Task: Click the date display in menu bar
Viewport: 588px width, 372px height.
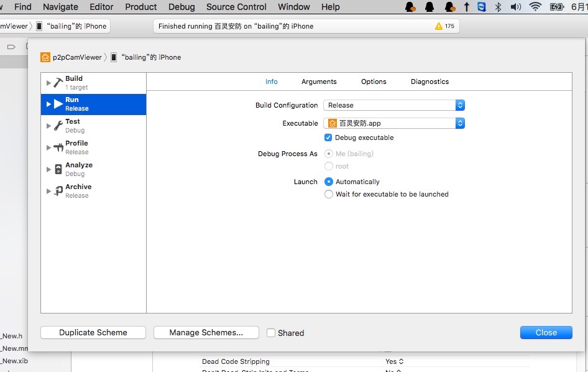Action: click(579, 7)
